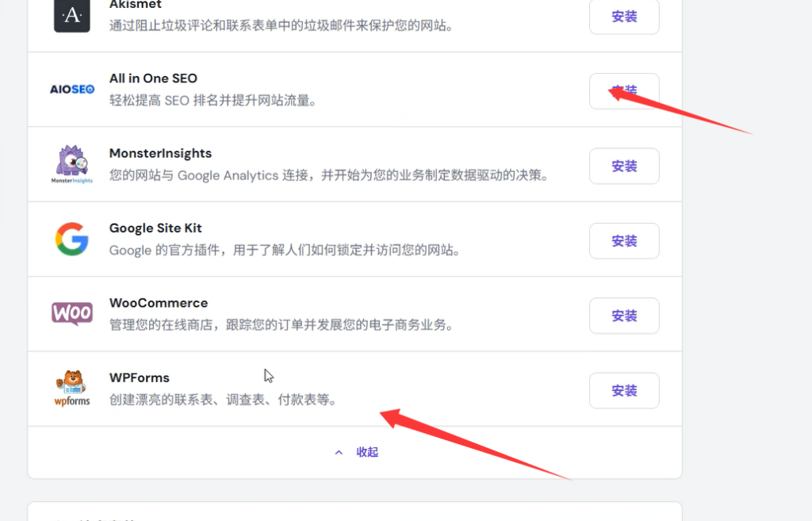Image resolution: width=812 pixels, height=521 pixels.
Task: Click the Google Site Kit logo
Action: click(x=72, y=239)
